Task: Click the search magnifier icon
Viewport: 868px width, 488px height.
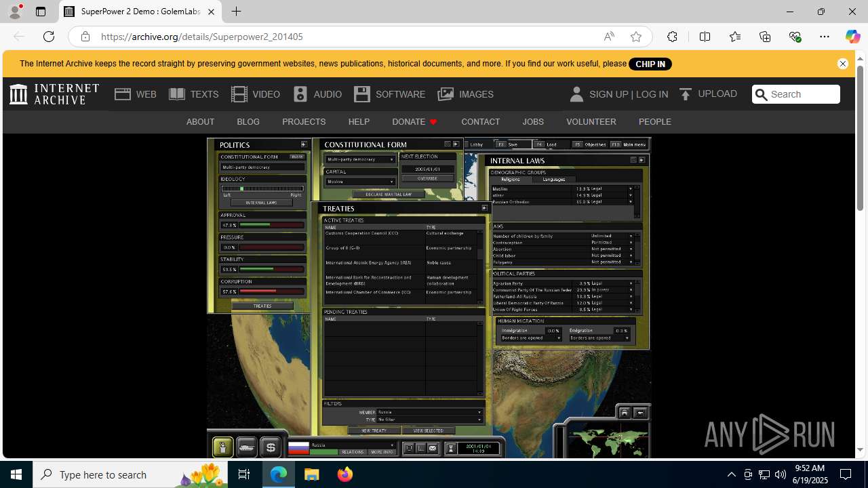Action: (x=762, y=95)
